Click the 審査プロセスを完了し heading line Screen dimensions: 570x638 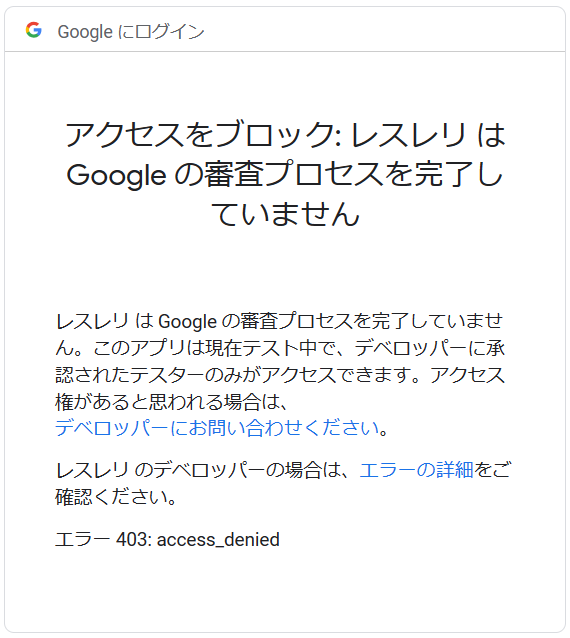click(x=353, y=175)
